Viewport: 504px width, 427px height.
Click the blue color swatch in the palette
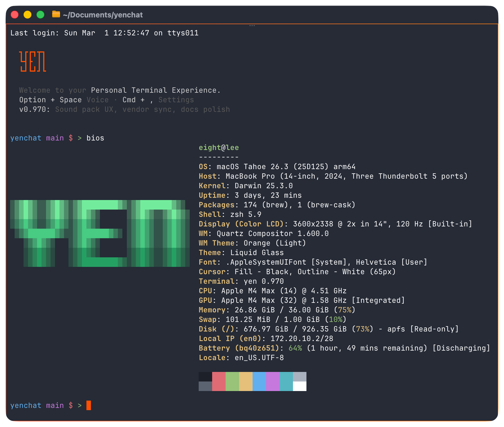pos(259,381)
